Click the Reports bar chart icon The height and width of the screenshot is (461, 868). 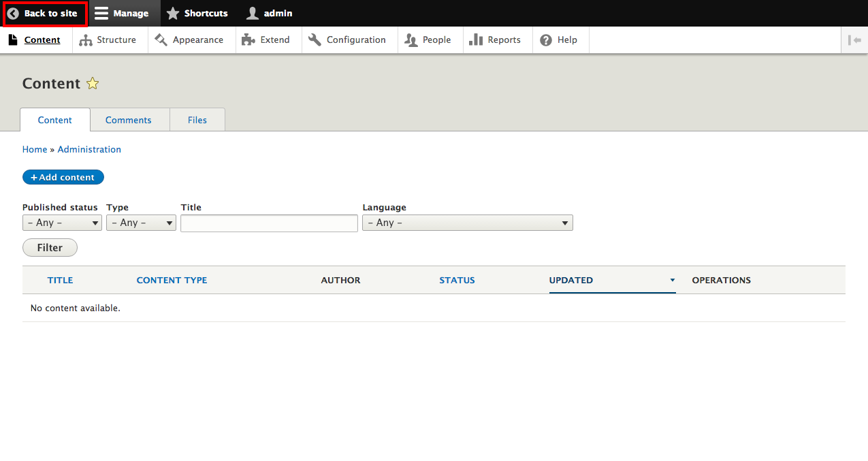click(476, 40)
